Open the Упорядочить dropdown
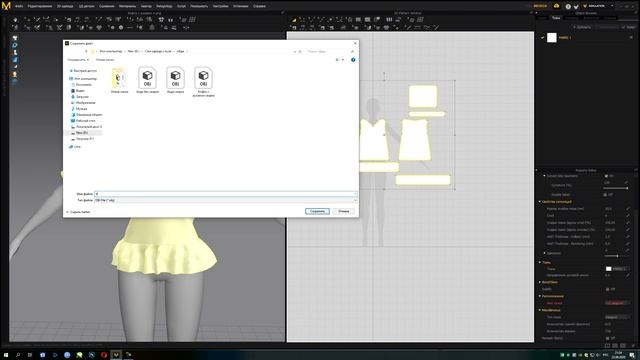 tap(78, 60)
